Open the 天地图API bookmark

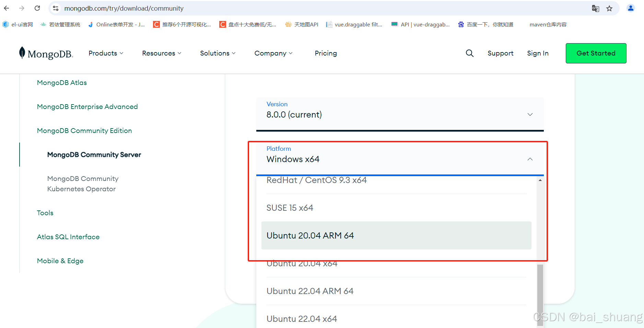pyautogui.click(x=302, y=24)
